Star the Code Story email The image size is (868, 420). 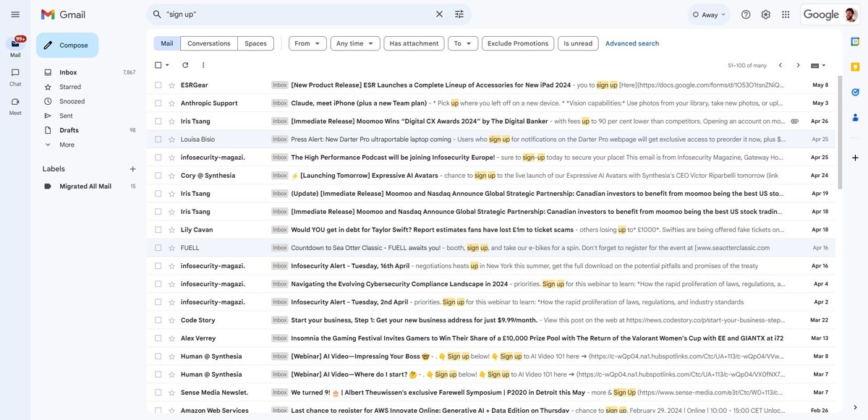click(172, 320)
